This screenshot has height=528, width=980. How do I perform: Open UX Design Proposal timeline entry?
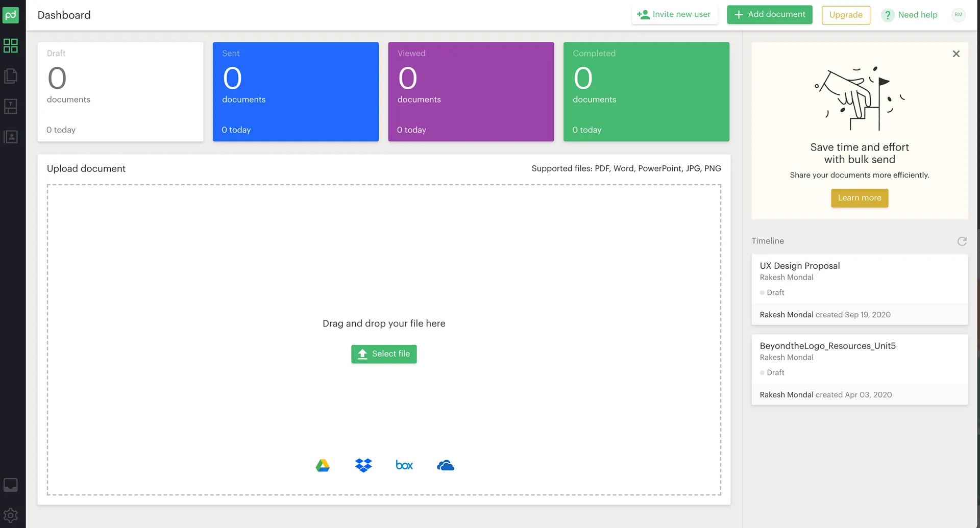pyautogui.click(x=799, y=266)
